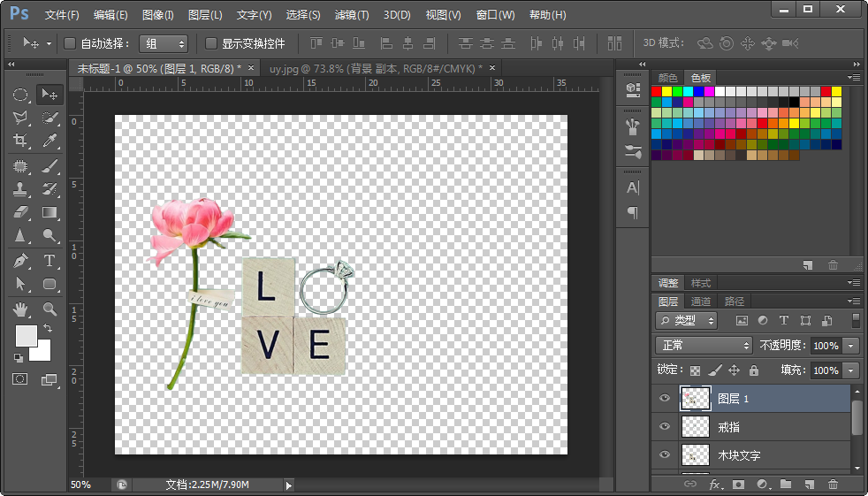Select the Eyedropper tool
Screen dimensions: 868x496
click(50, 141)
